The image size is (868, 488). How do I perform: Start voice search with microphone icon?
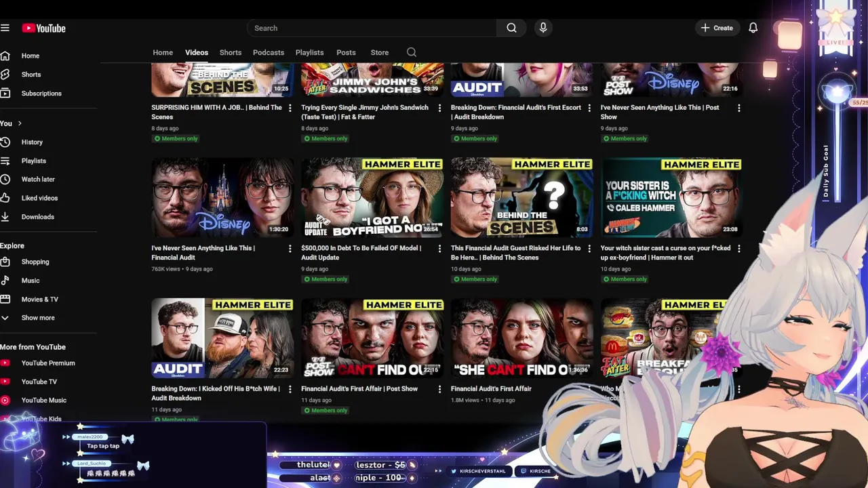pyautogui.click(x=542, y=28)
